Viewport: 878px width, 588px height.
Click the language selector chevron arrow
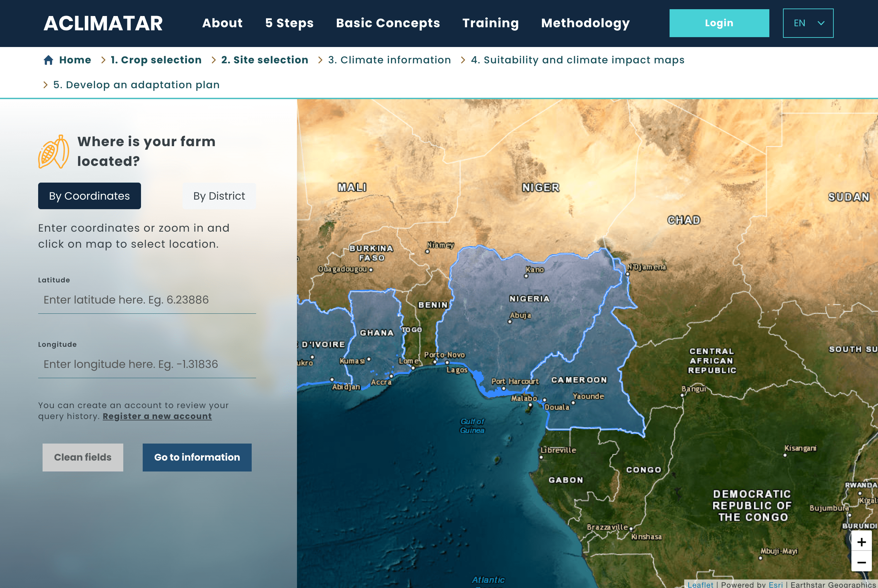point(821,23)
